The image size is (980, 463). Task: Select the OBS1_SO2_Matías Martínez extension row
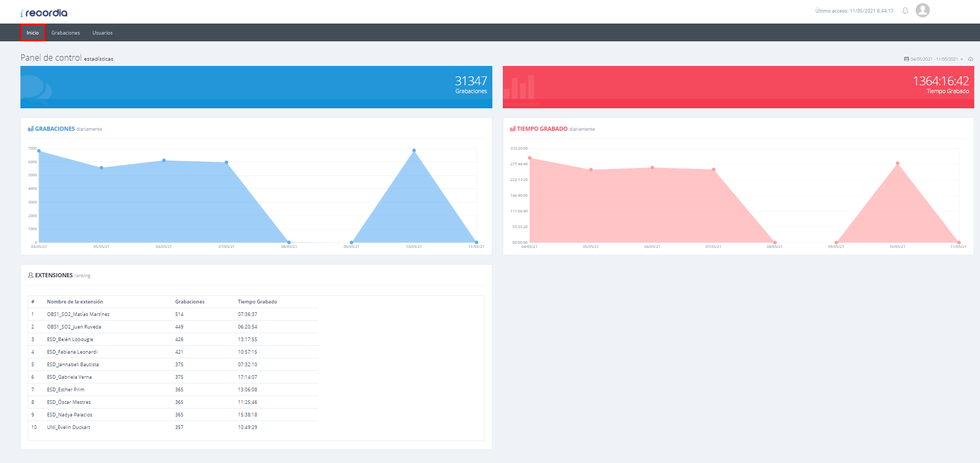coord(173,314)
